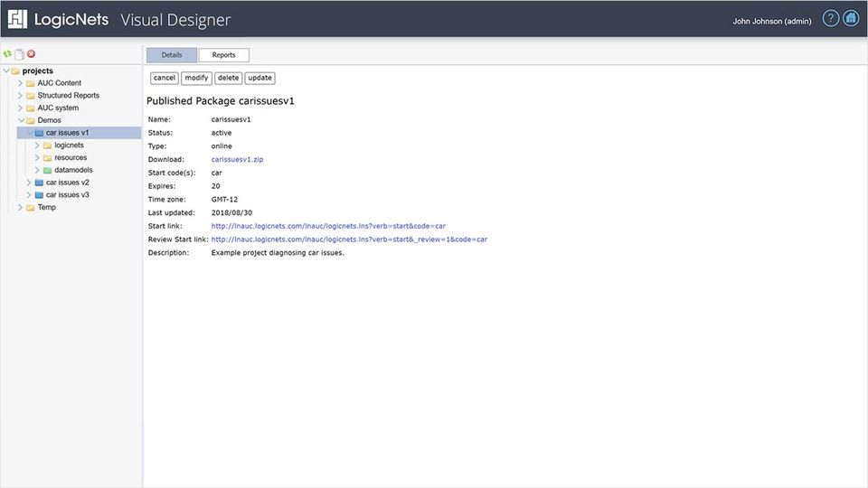Click the AUC Content folder icon
The height and width of the screenshot is (488, 868).
point(31,83)
